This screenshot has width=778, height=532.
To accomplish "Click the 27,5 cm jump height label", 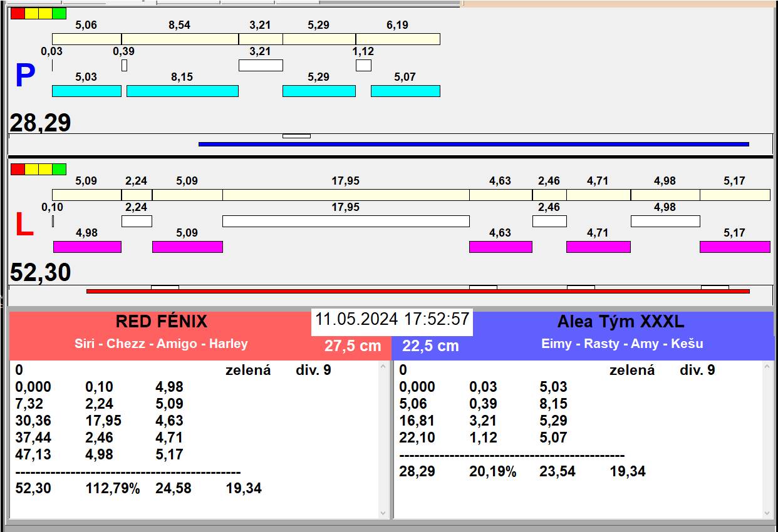I will point(353,345).
